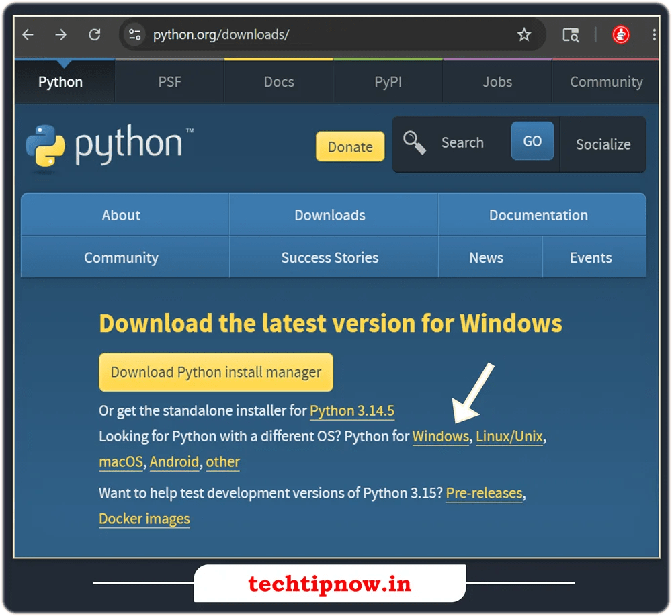672x616 pixels.
Task: Open the Socialize menu
Action: click(x=603, y=144)
